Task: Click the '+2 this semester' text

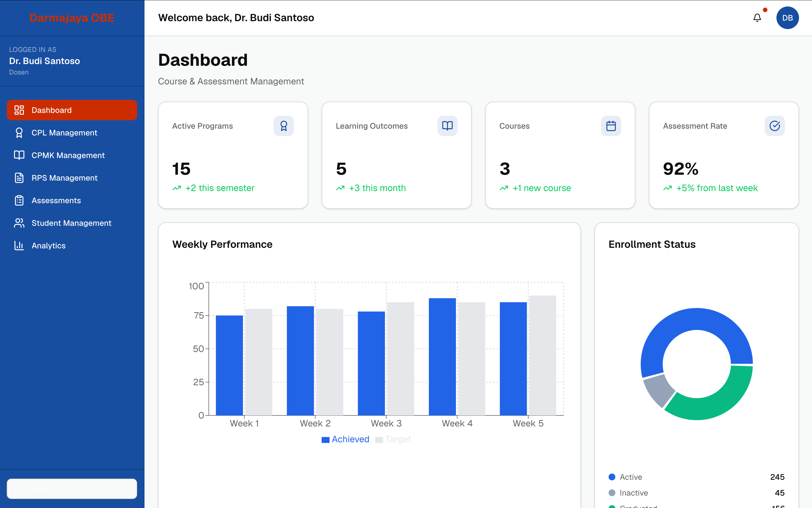Action: click(220, 188)
